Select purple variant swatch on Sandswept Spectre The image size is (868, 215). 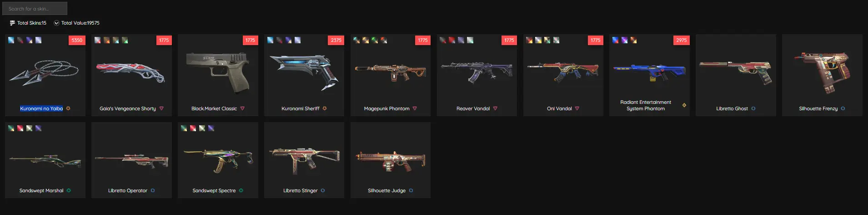click(x=211, y=128)
